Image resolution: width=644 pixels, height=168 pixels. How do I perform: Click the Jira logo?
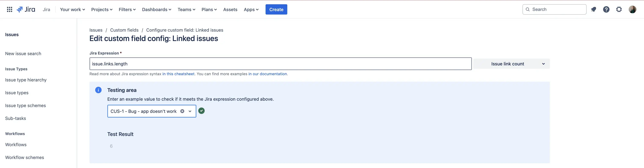pyautogui.click(x=26, y=9)
